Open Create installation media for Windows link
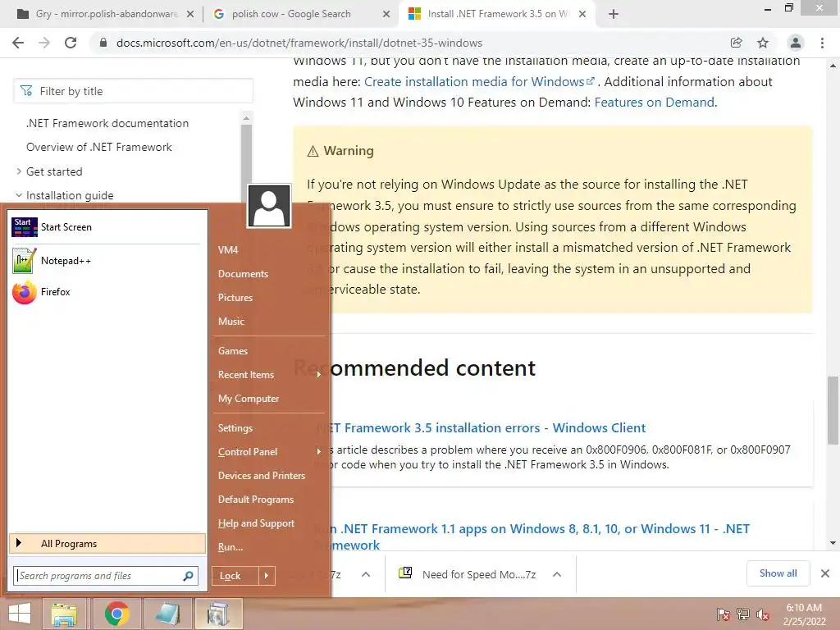The image size is (840, 630). [479, 81]
